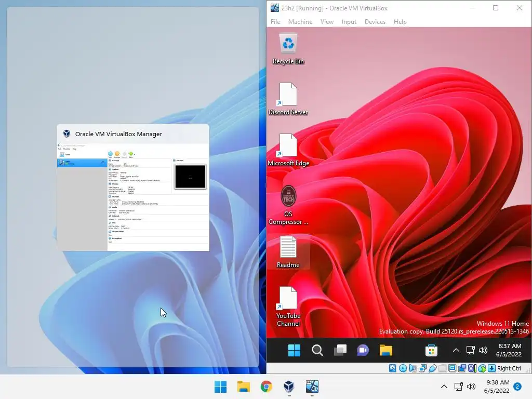Open the File menu in VirtualBox VM window
The height and width of the screenshot is (399, 532).
pos(275,22)
